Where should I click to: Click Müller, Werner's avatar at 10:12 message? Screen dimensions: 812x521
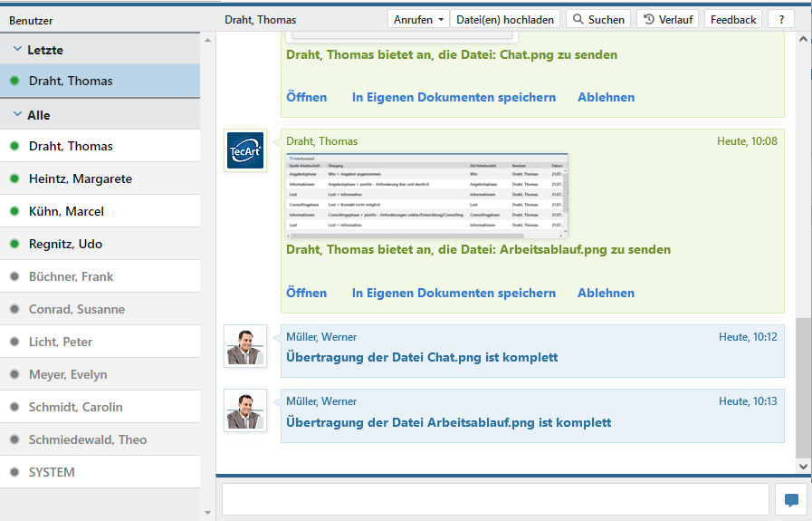coord(245,346)
